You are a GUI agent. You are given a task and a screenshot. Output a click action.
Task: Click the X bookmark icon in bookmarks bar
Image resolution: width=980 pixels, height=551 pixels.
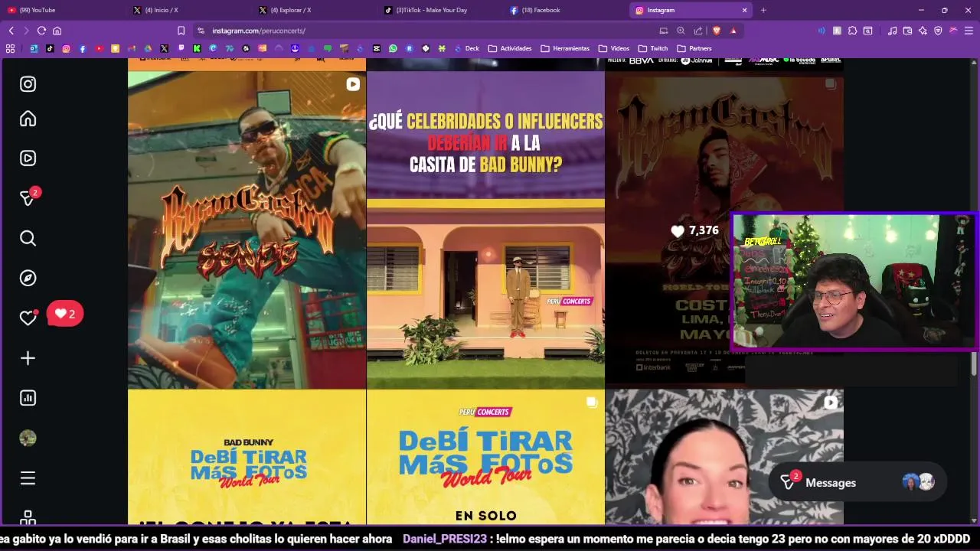pos(164,48)
